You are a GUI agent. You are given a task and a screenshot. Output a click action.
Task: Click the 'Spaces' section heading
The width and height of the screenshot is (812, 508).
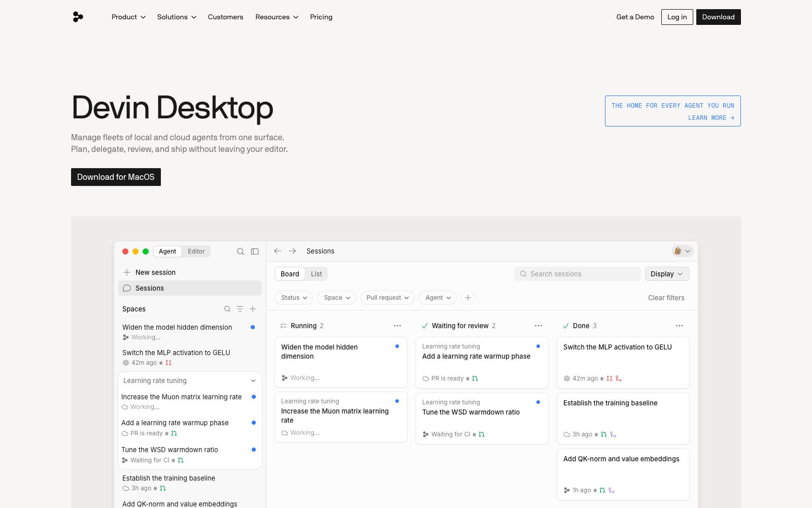point(134,309)
